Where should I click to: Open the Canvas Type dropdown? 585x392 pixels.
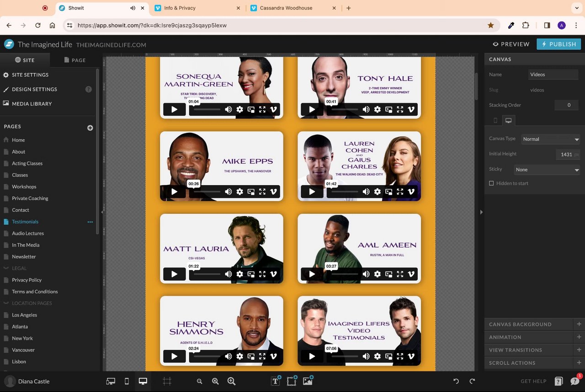[x=550, y=139]
